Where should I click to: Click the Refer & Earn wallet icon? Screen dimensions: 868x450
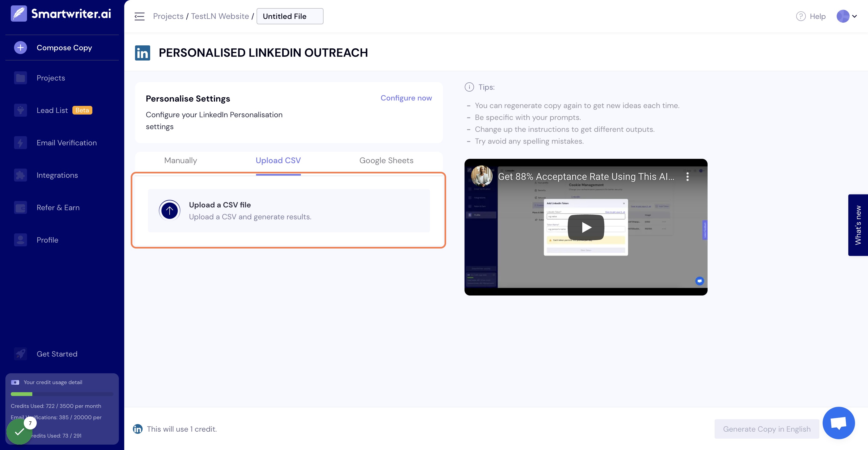(21, 207)
